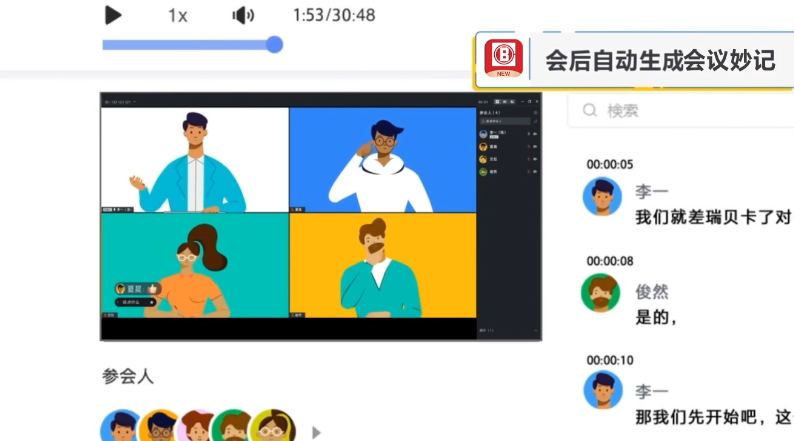Jump to the 00:00:10 transcript timestamp
The height and width of the screenshot is (441, 794).
pyautogui.click(x=610, y=360)
